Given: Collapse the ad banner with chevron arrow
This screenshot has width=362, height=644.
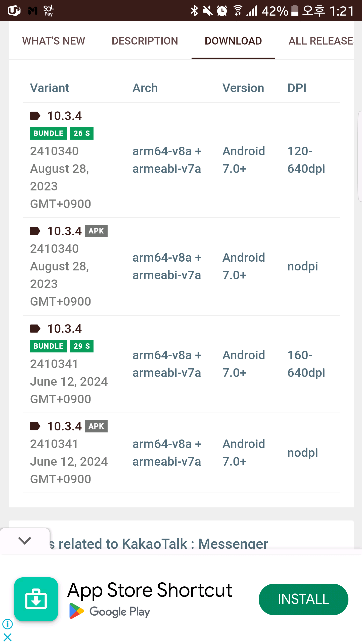Looking at the screenshot, I should tap(25, 540).
